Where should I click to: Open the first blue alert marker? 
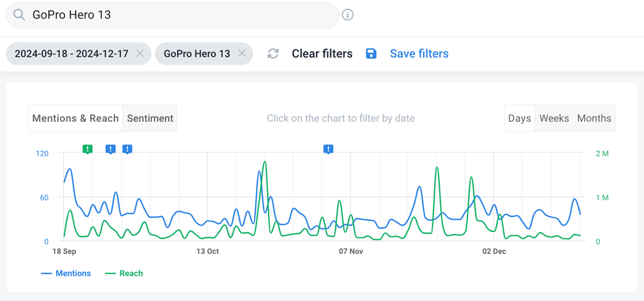111,150
